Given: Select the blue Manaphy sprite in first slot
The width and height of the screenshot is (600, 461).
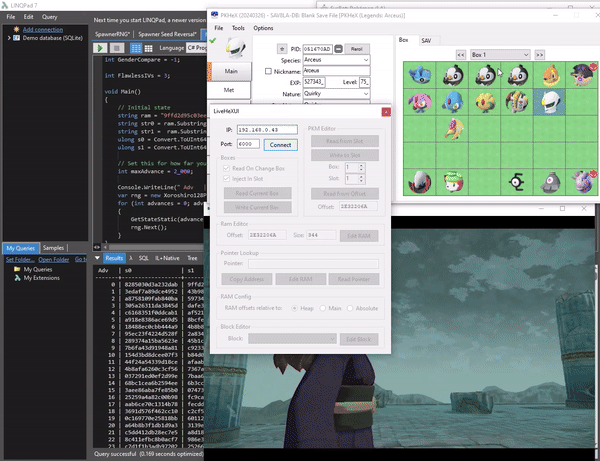Looking at the screenshot, I should (x=419, y=75).
